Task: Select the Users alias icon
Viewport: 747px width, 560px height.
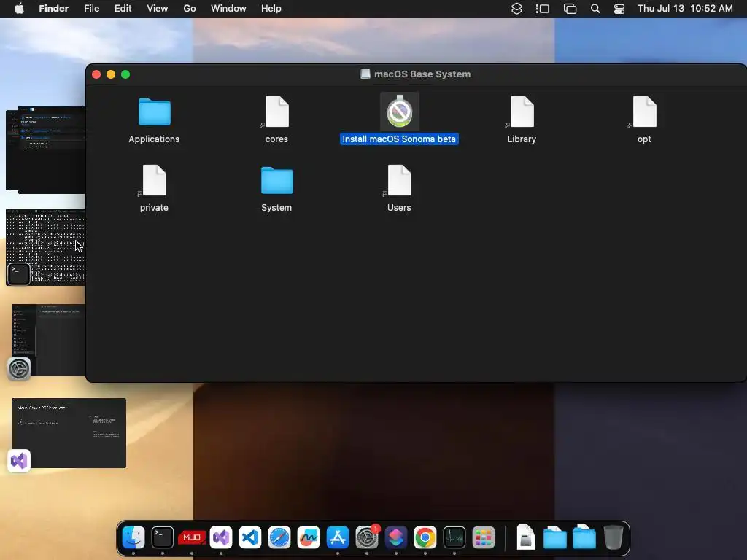Action: pyautogui.click(x=399, y=181)
